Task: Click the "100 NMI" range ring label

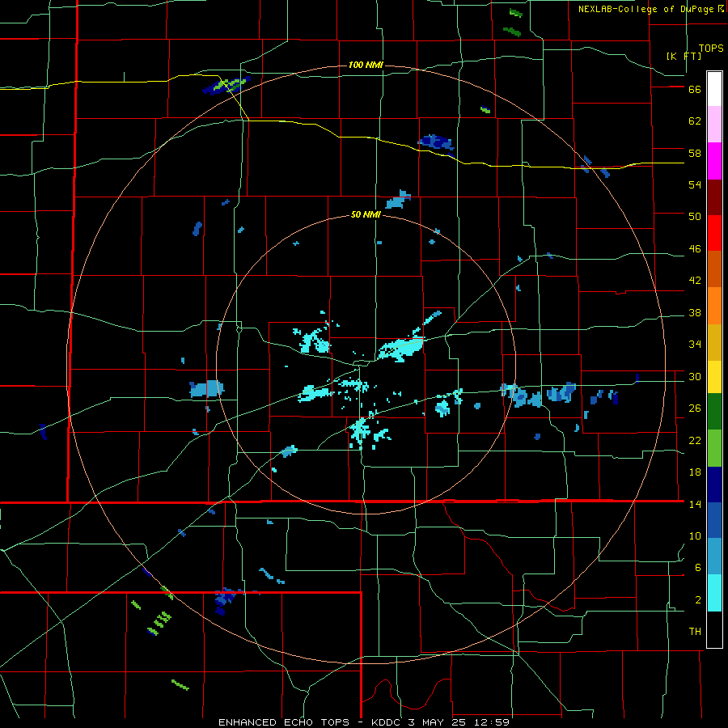Action: pos(366,65)
